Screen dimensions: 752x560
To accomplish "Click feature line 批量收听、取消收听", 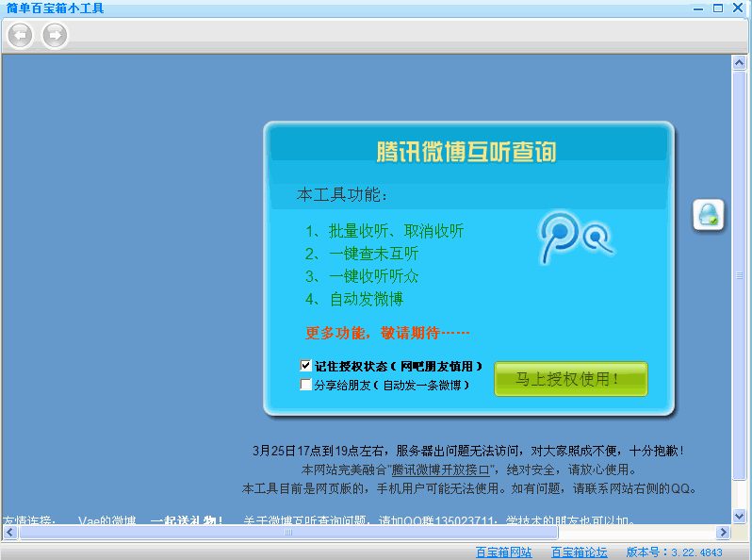I will 384,231.
